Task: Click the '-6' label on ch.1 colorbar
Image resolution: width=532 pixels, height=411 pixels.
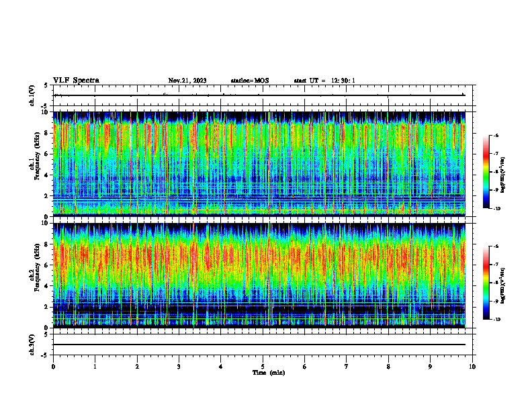Action: [496, 136]
